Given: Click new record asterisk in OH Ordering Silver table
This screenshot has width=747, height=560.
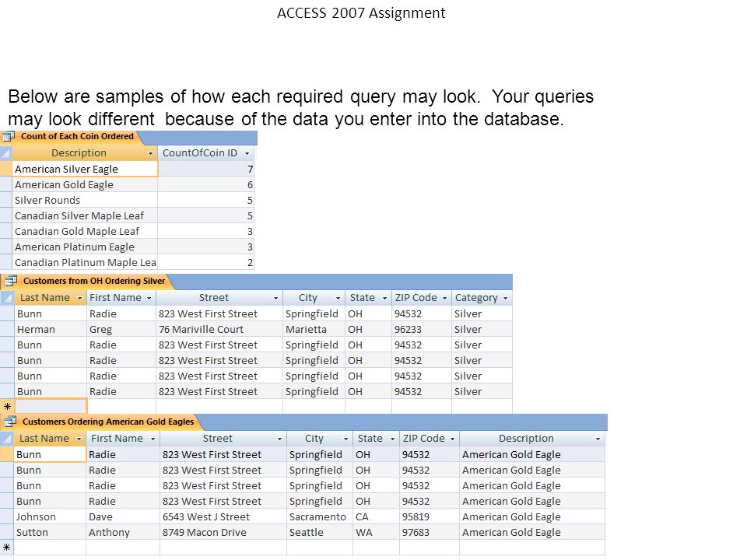Looking at the screenshot, I should 7,407.
